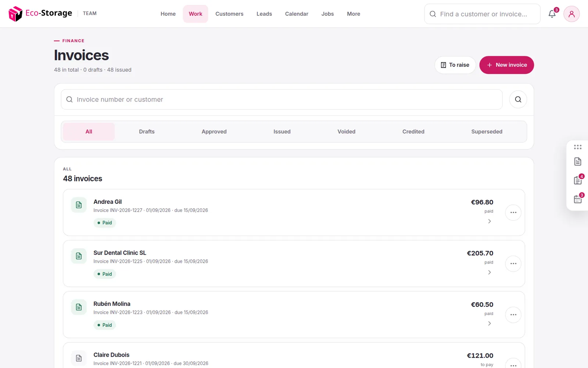The image size is (588, 368).
Task: Click the Eco-Storage logo
Action: pos(40,14)
